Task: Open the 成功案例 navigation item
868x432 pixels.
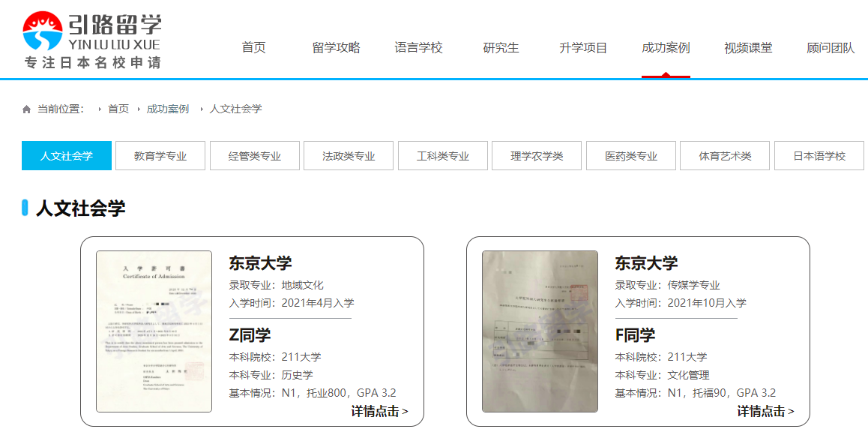Action: (666, 48)
